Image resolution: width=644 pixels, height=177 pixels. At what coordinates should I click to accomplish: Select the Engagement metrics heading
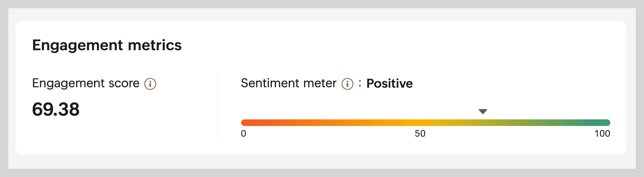107,45
